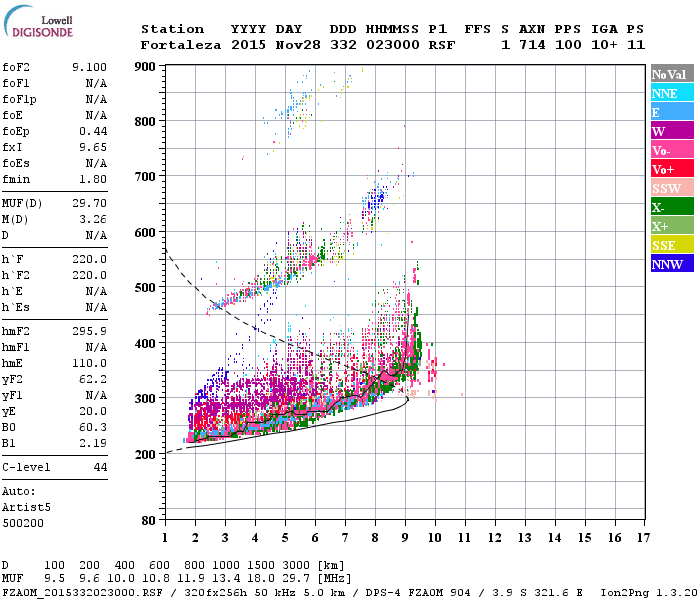
Task: Click the 80 km axis label
Action: [148, 521]
